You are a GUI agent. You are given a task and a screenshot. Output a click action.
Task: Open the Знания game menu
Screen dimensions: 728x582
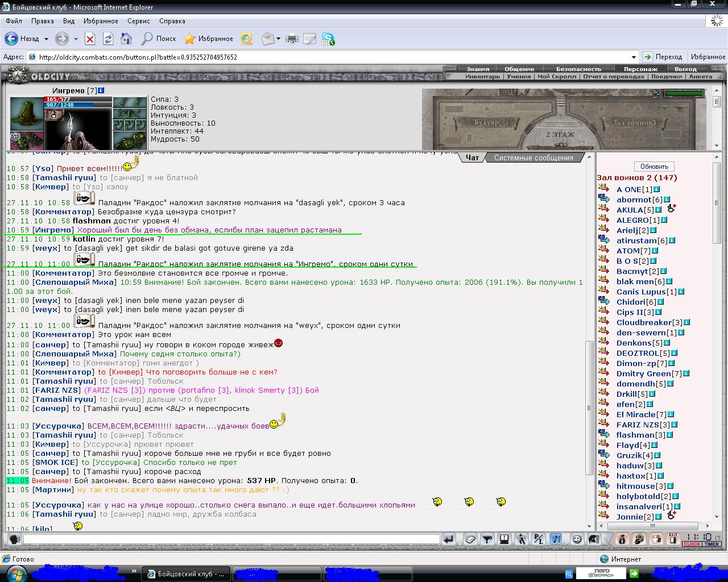(478, 69)
